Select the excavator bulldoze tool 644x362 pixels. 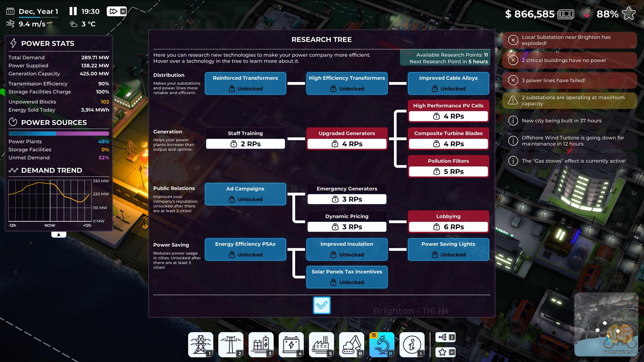coord(351,344)
